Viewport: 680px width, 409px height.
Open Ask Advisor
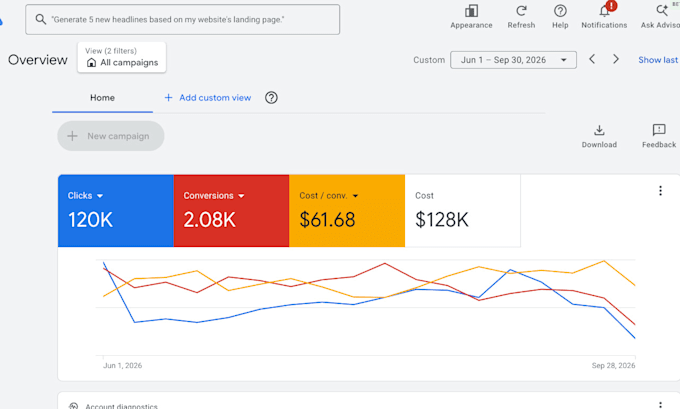(661, 16)
